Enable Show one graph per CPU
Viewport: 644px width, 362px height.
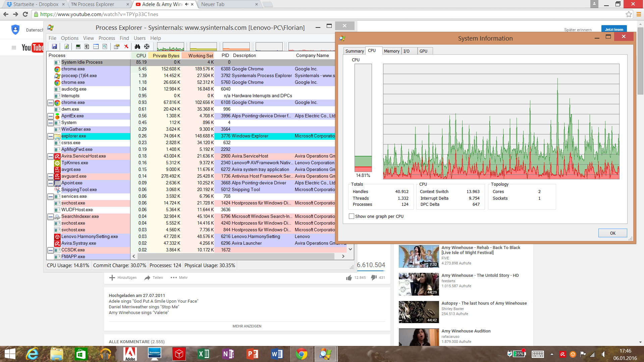(x=352, y=216)
